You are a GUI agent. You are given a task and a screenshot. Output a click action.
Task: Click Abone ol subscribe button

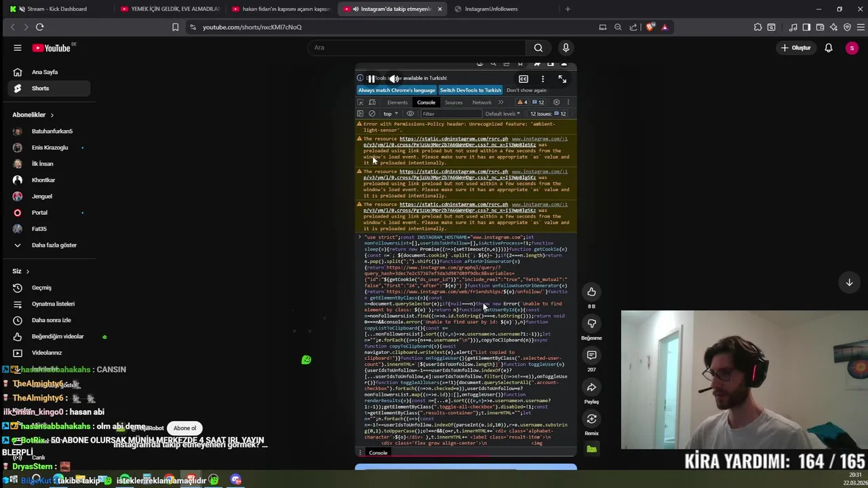point(184,428)
